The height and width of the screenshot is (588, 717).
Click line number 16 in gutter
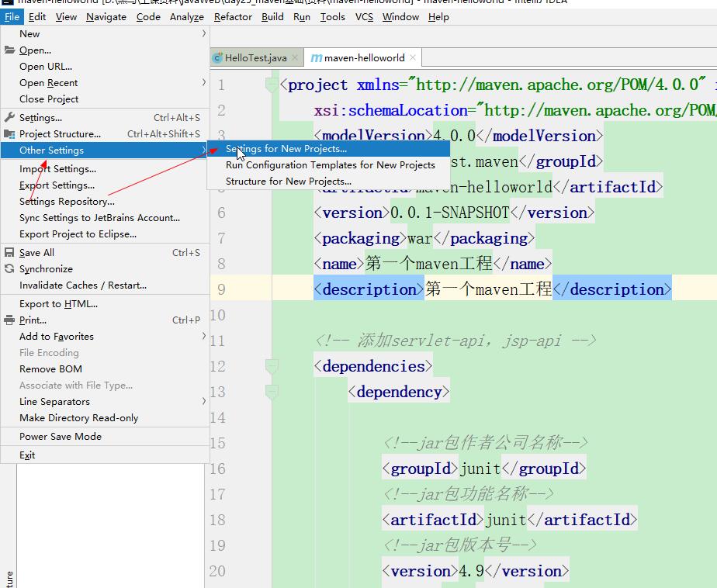(x=217, y=469)
